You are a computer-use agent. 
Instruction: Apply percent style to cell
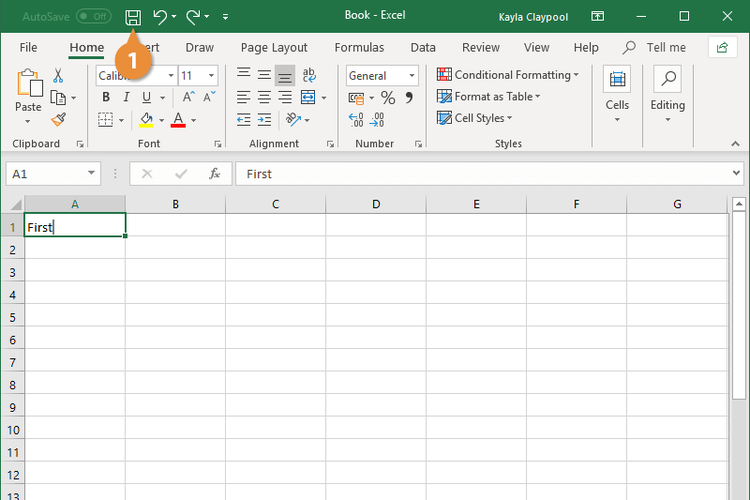(x=388, y=98)
